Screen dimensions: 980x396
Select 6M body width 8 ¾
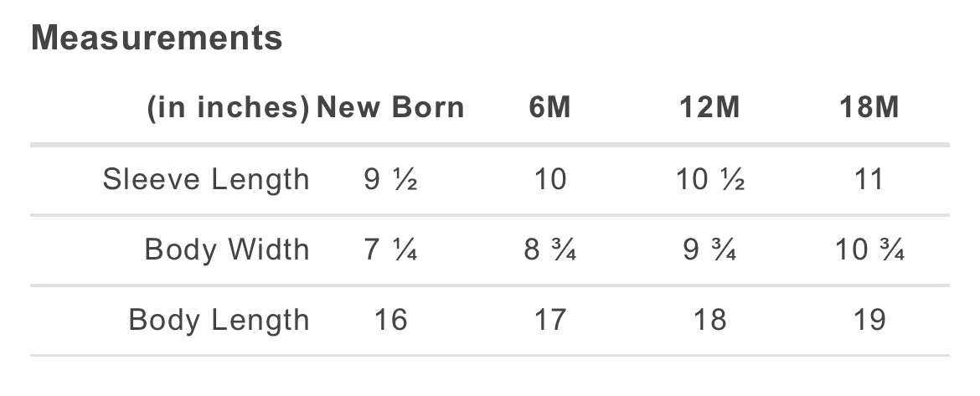550,249
